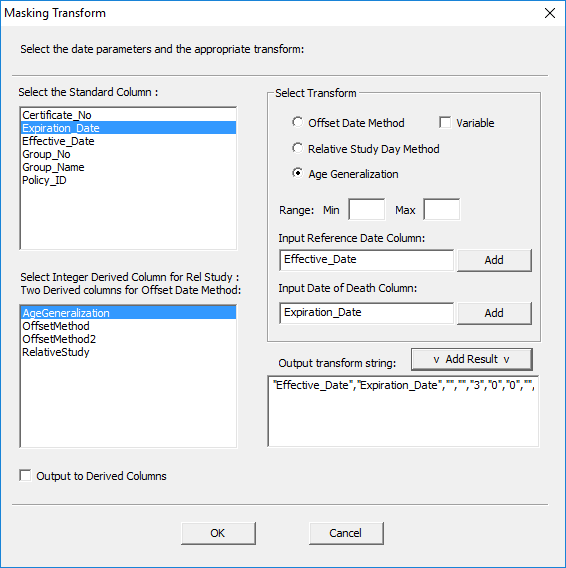Click the Add Result button

click(x=472, y=359)
